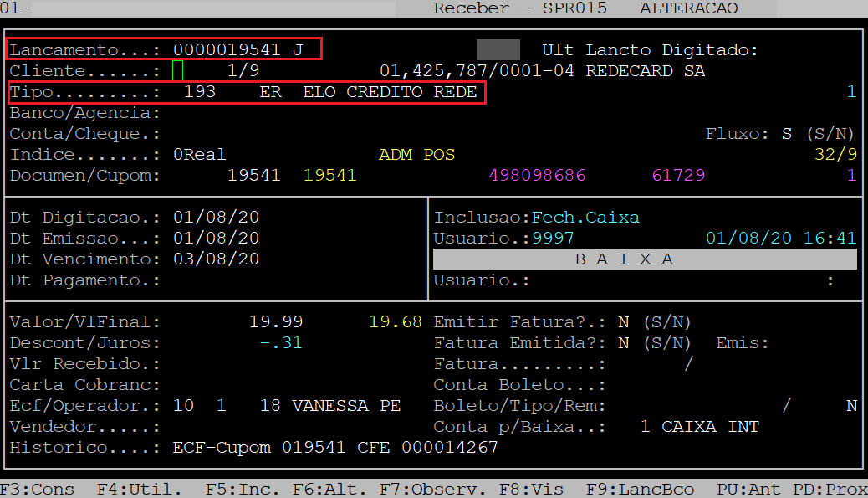The image size is (868, 498).
Task: Click the green cursor in the Cliente field
Action: pos(178,70)
